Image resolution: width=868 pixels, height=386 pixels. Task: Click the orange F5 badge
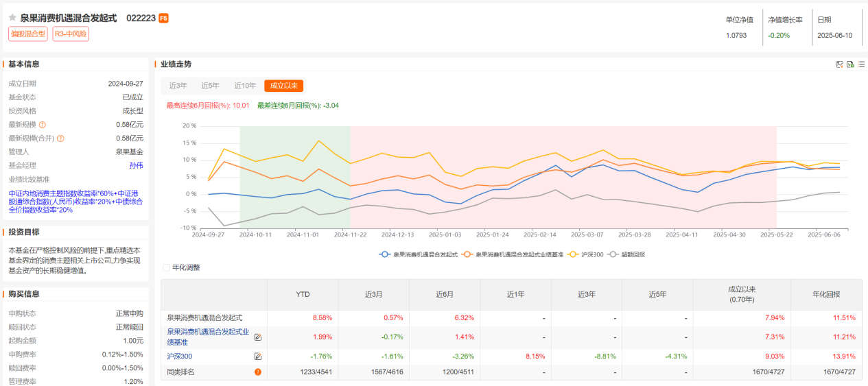tap(163, 19)
